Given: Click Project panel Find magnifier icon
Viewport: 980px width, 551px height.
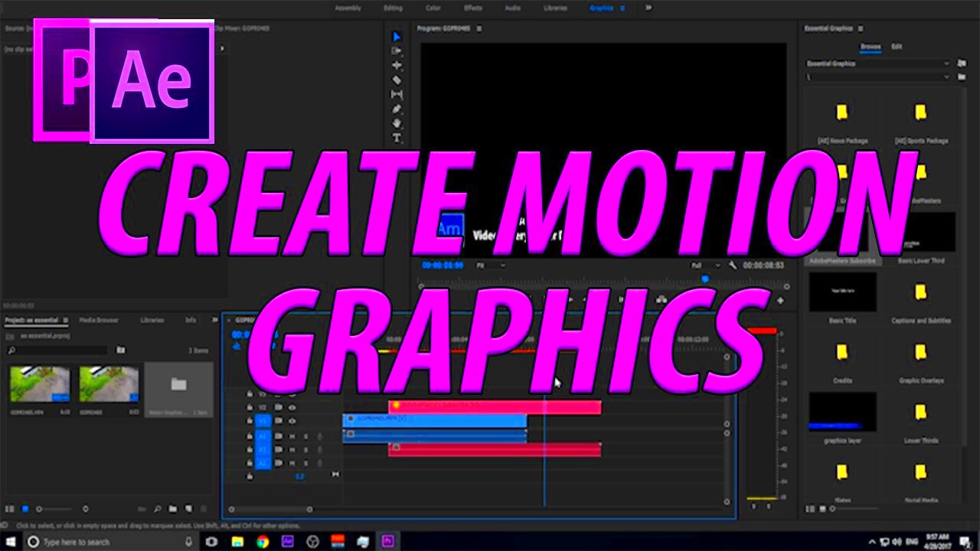Looking at the screenshot, I should pos(158,508).
